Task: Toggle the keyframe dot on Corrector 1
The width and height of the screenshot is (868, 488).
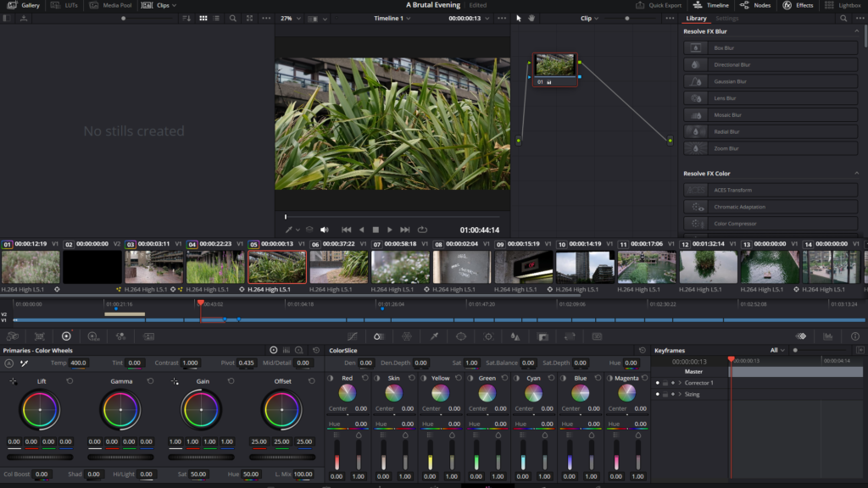Action: (x=658, y=384)
